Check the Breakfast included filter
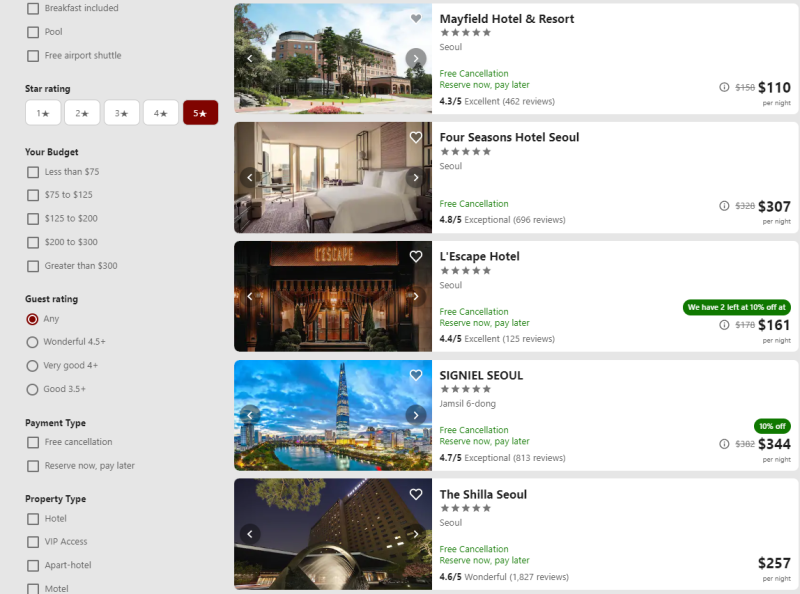This screenshot has width=800, height=594. 33,8
